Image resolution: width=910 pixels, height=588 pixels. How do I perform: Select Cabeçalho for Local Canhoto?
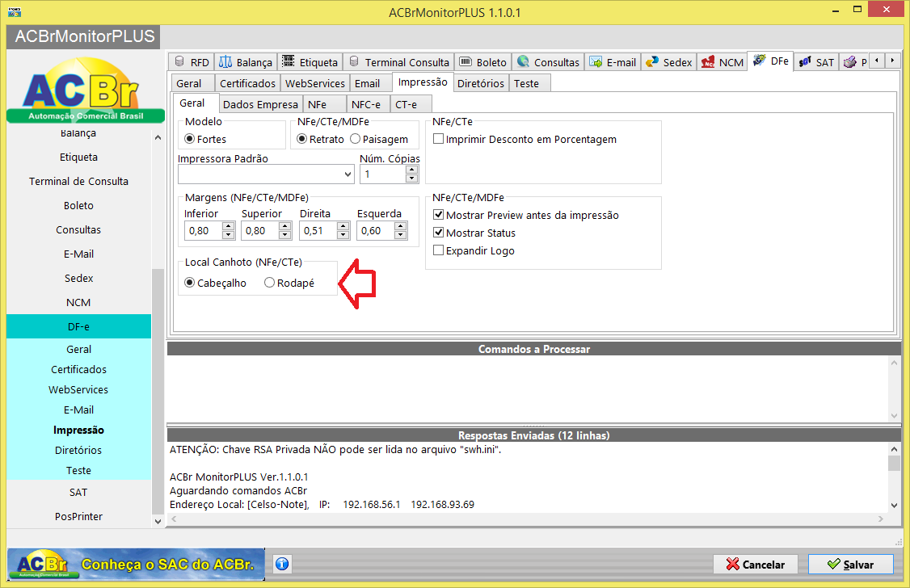point(190,283)
